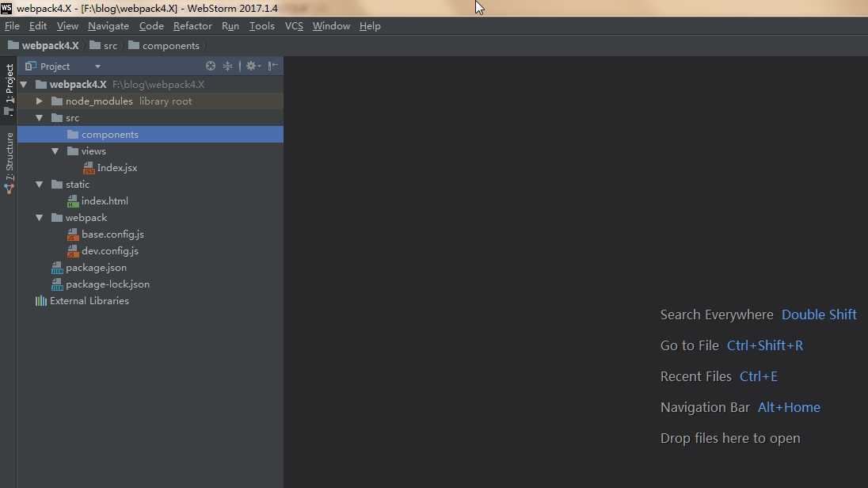Open the Run menu
This screenshot has width=868, height=488.
(x=230, y=26)
